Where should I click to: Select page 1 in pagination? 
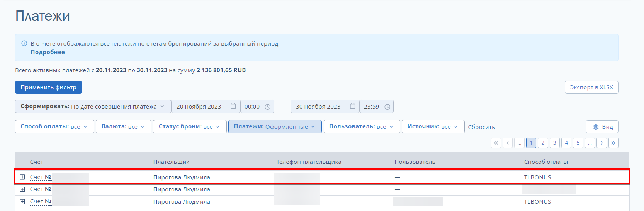click(531, 143)
